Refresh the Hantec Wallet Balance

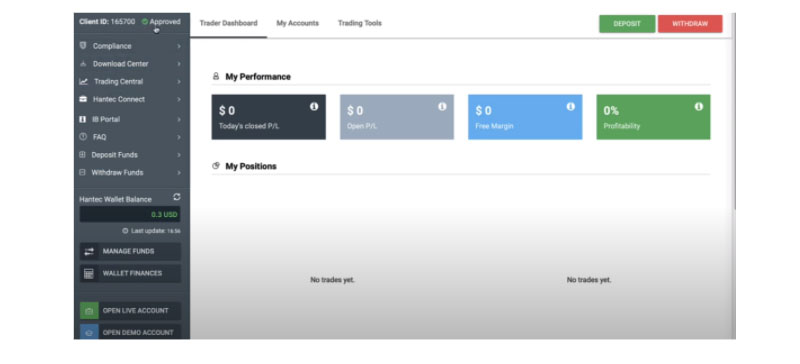[x=177, y=197]
